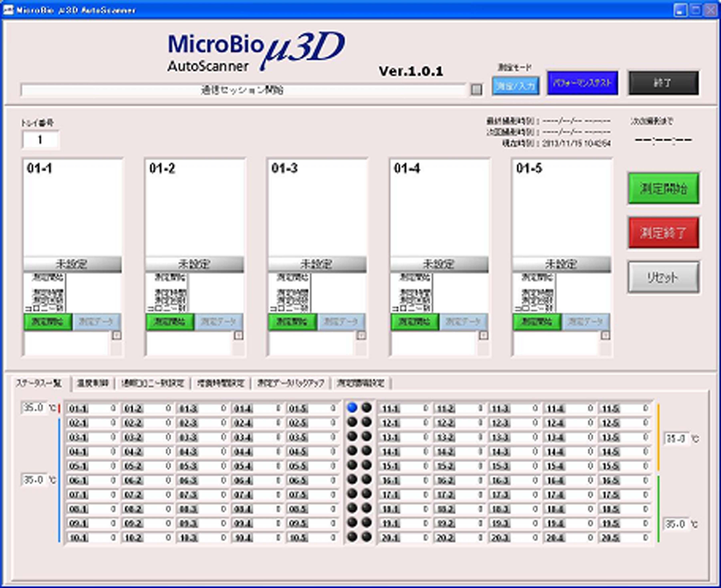
Task: Click the app icon in the title bar
Action: tap(8, 10)
